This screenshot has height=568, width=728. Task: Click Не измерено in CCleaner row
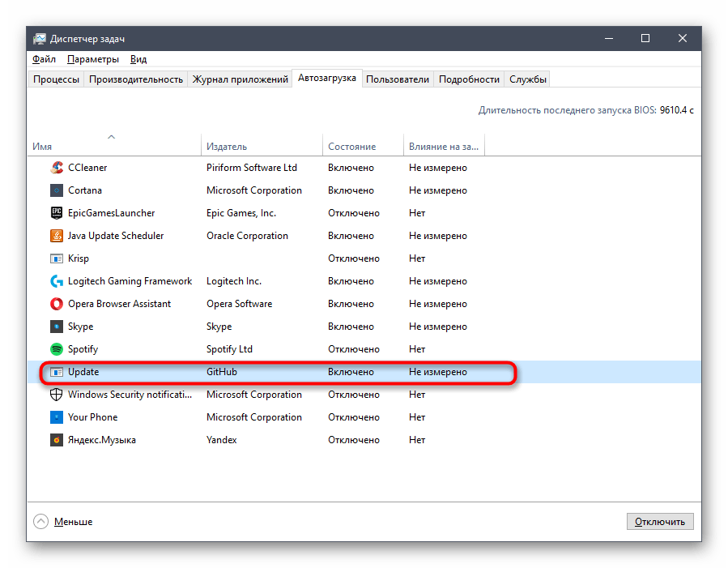pyautogui.click(x=438, y=168)
